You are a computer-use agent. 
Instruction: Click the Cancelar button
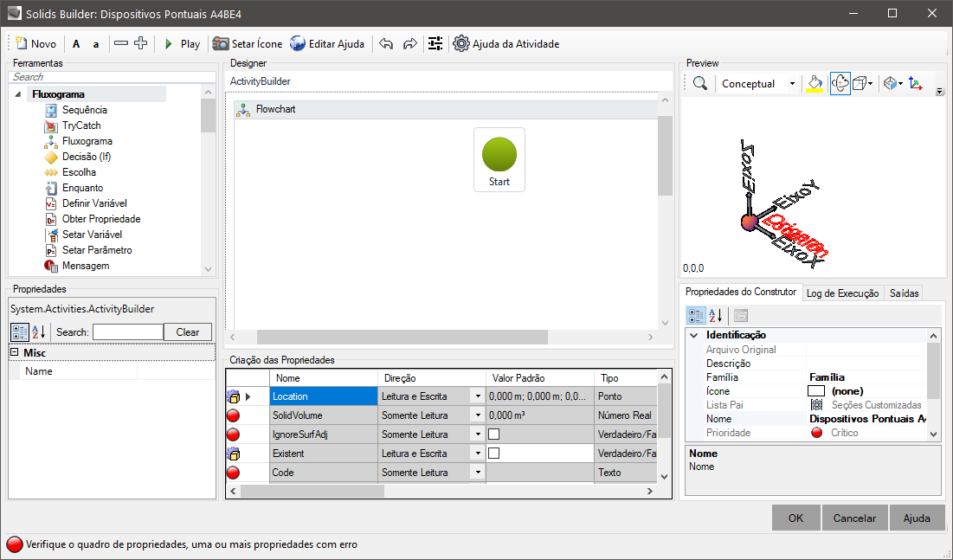854,518
